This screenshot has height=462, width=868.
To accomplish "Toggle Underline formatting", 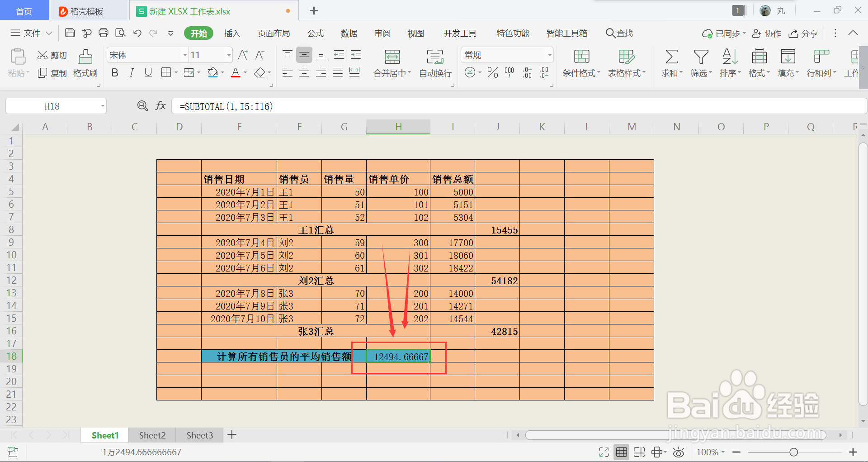I will [148, 73].
